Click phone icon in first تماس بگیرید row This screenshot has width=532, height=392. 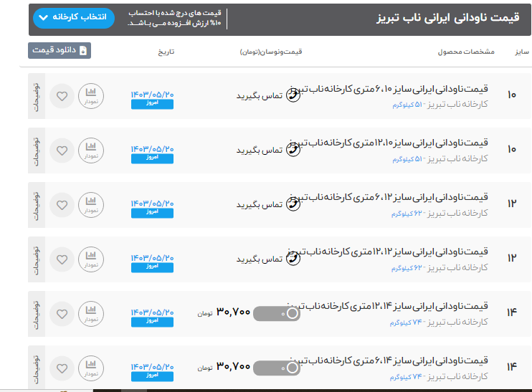293,95
